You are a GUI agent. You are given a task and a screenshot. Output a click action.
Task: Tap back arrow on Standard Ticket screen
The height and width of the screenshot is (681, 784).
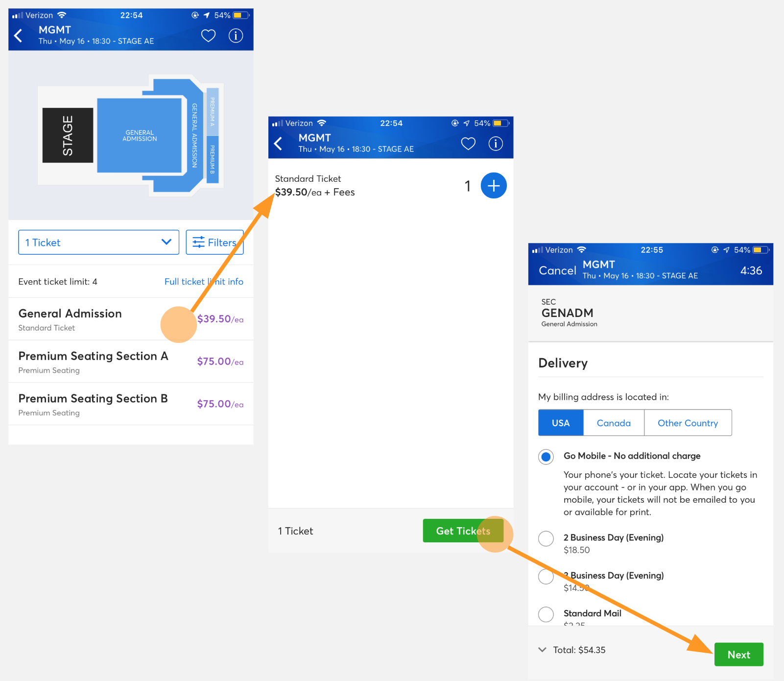coord(279,144)
